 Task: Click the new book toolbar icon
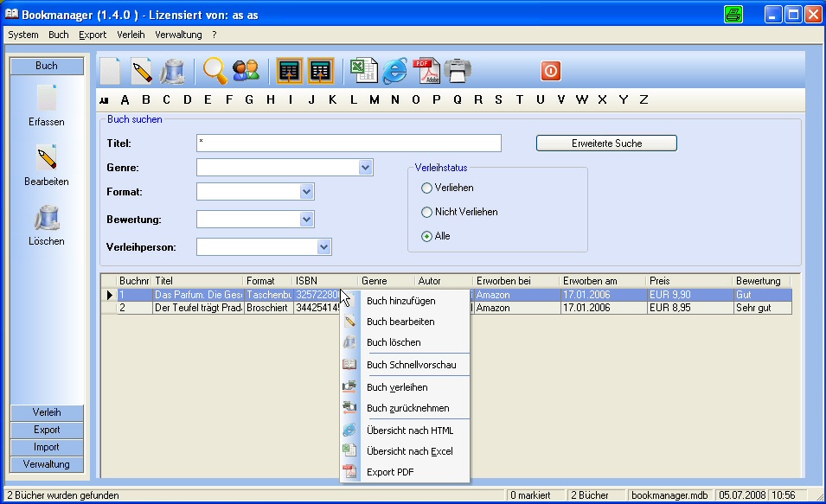(110, 71)
